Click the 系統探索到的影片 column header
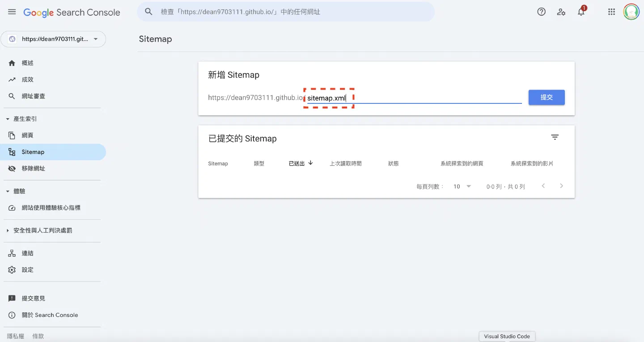The image size is (644, 342). click(532, 164)
